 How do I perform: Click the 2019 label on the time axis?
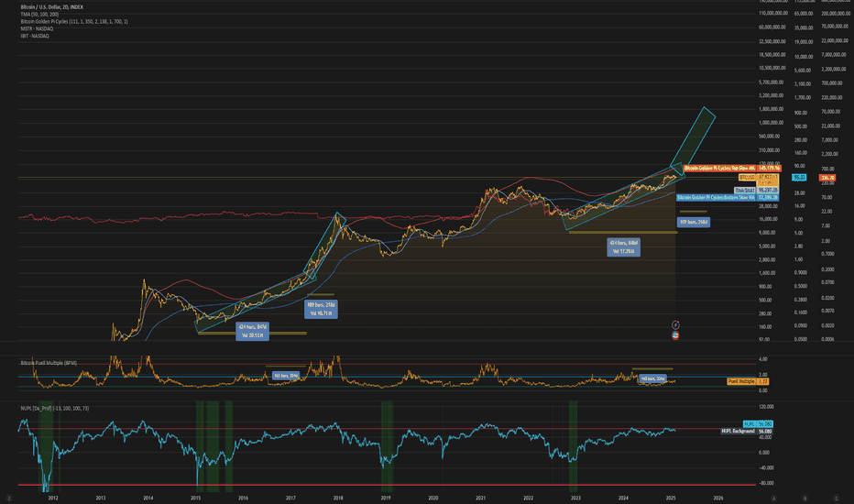point(386,498)
